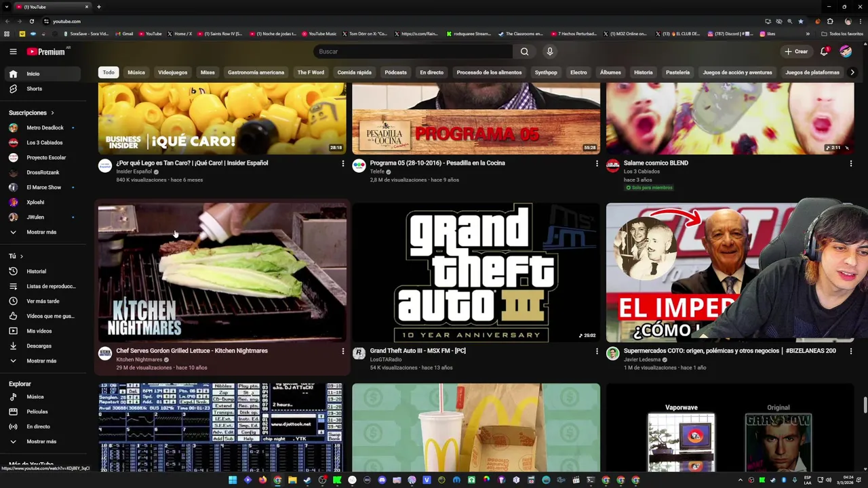Open more options for Lego Insider video
The image size is (868, 488).
(x=342, y=163)
